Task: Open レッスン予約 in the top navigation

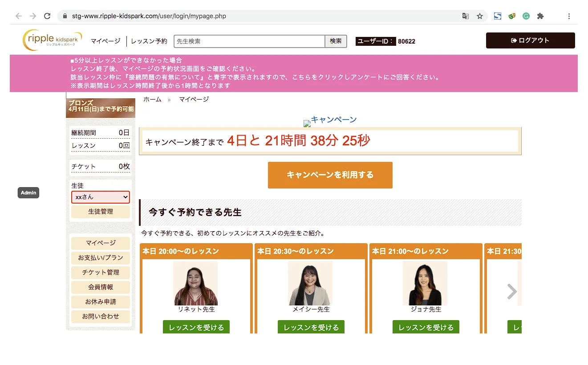Action: tap(149, 41)
